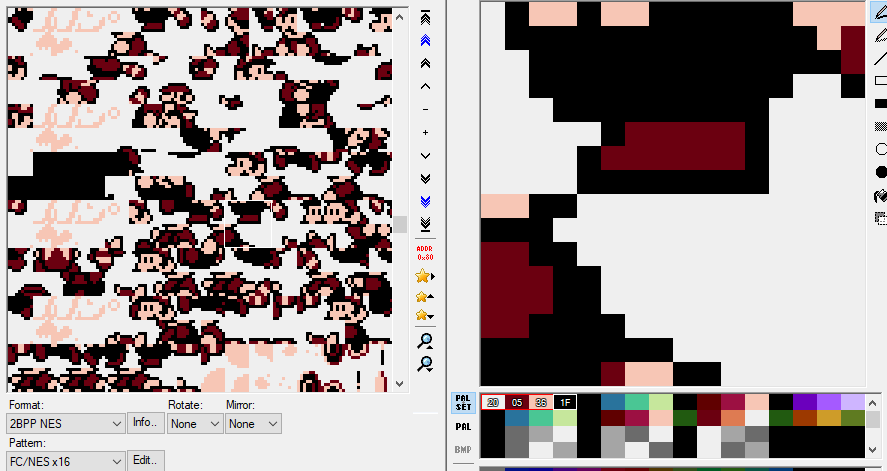Click the upper magnifier search icon
Screen dimensions: 887x471
pos(425,341)
